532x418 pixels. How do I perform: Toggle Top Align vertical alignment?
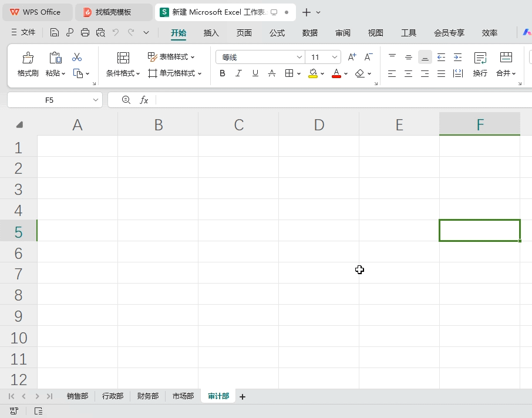392,57
